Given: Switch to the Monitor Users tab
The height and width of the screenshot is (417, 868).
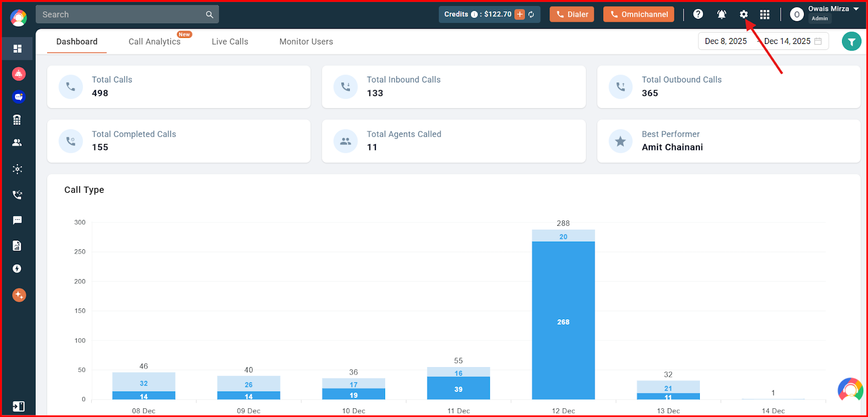Looking at the screenshot, I should pos(306,42).
